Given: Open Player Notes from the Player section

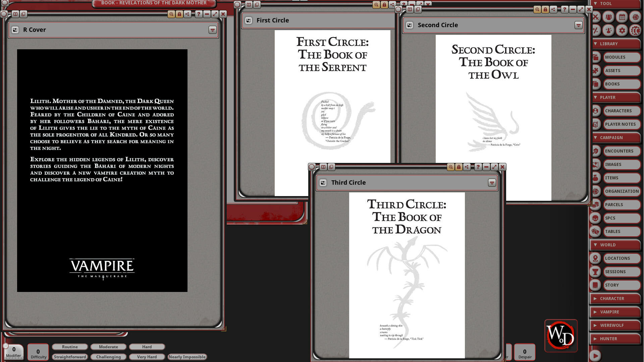Looking at the screenshot, I should 620,124.
